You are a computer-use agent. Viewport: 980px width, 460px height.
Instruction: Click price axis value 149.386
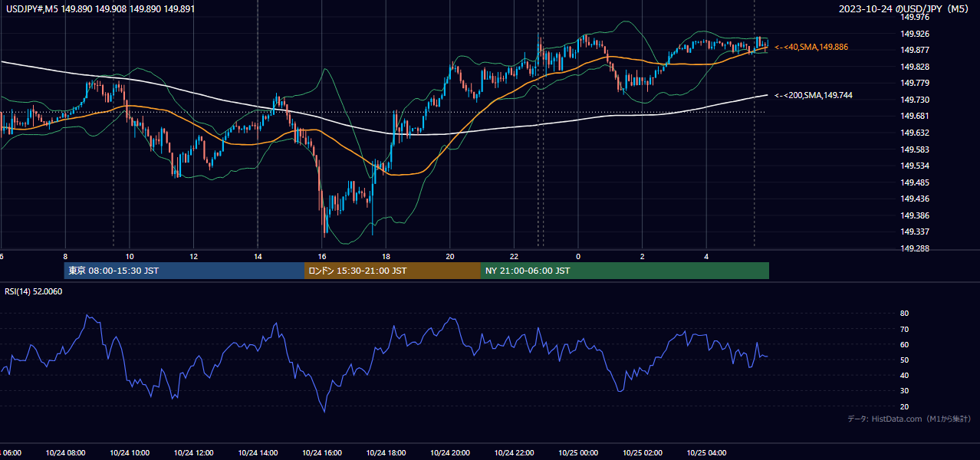click(x=914, y=215)
